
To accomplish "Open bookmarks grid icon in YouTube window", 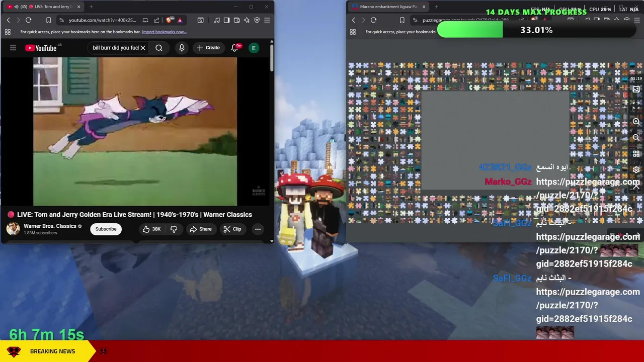I will [x=8, y=32].
